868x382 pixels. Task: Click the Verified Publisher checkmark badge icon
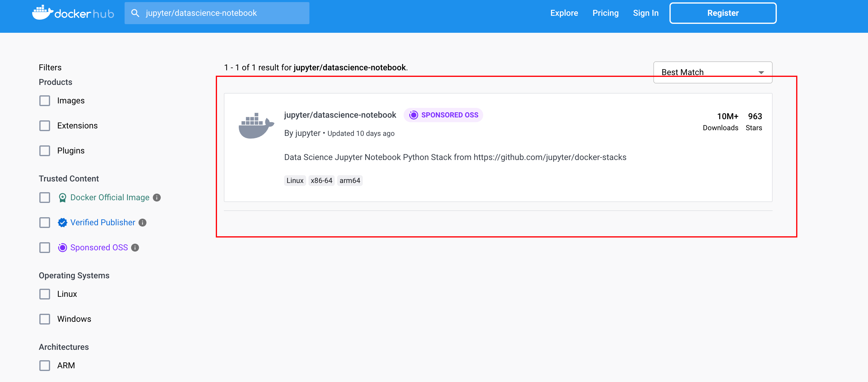(62, 223)
